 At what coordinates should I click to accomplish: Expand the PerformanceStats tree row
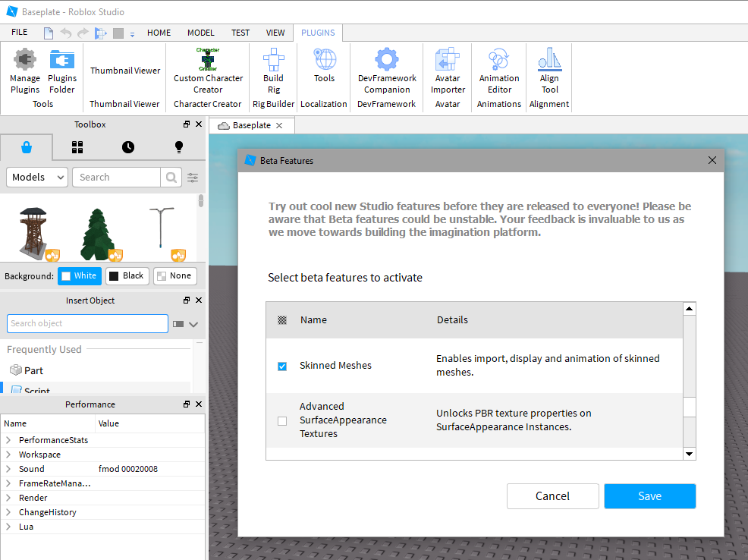[8, 440]
